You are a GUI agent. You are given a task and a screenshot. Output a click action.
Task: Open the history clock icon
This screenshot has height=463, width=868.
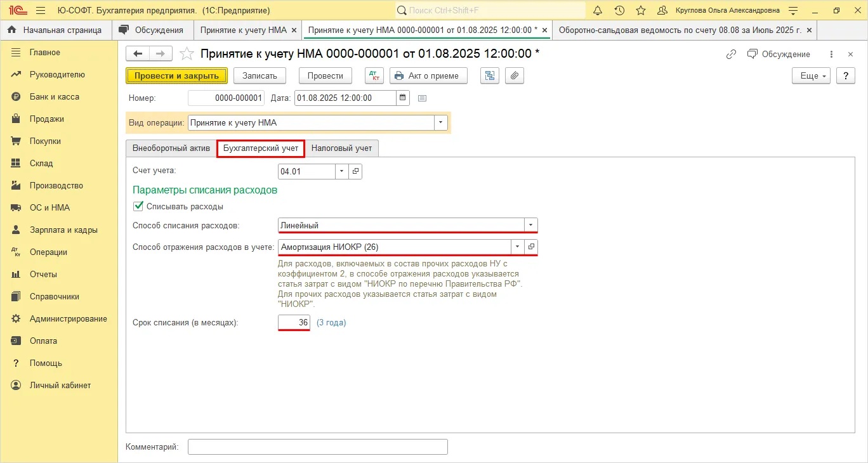(x=619, y=10)
